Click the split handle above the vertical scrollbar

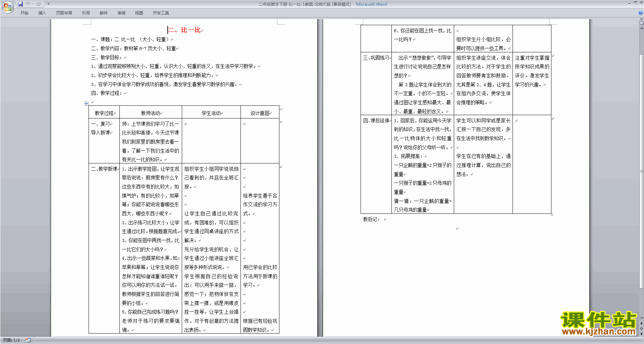coord(641,19)
